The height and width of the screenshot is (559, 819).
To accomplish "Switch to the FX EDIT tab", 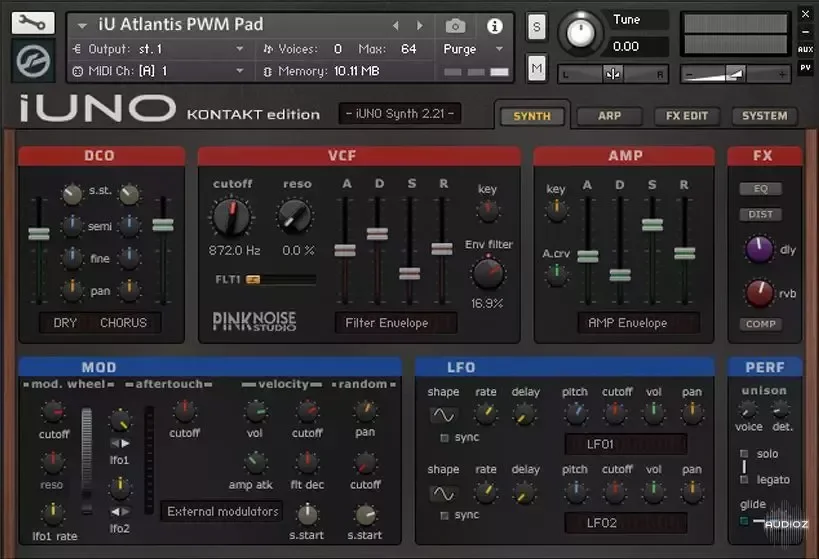I will pyautogui.click(x=686, y=116).
